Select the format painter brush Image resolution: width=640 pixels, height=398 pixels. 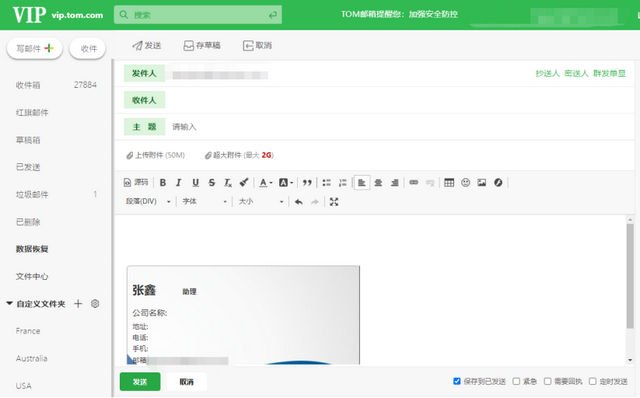tap(244, 182)
